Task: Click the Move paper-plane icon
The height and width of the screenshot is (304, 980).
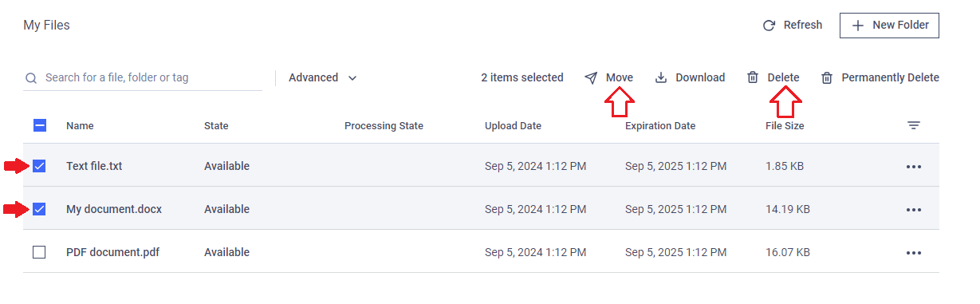Action: [591, 77]
